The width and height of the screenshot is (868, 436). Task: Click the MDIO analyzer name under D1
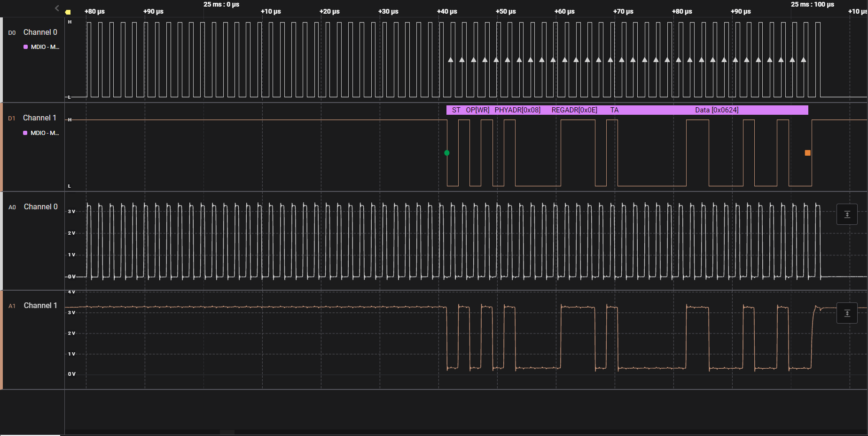point(45,133)
